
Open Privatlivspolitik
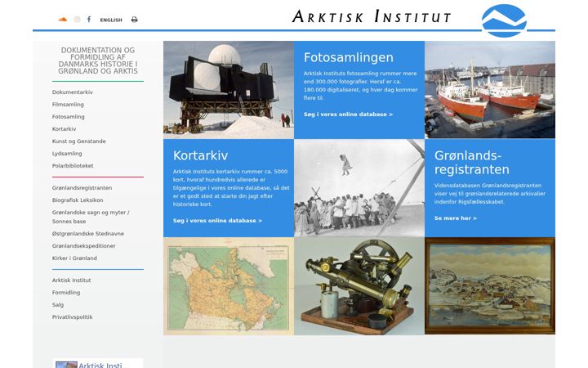73,317
